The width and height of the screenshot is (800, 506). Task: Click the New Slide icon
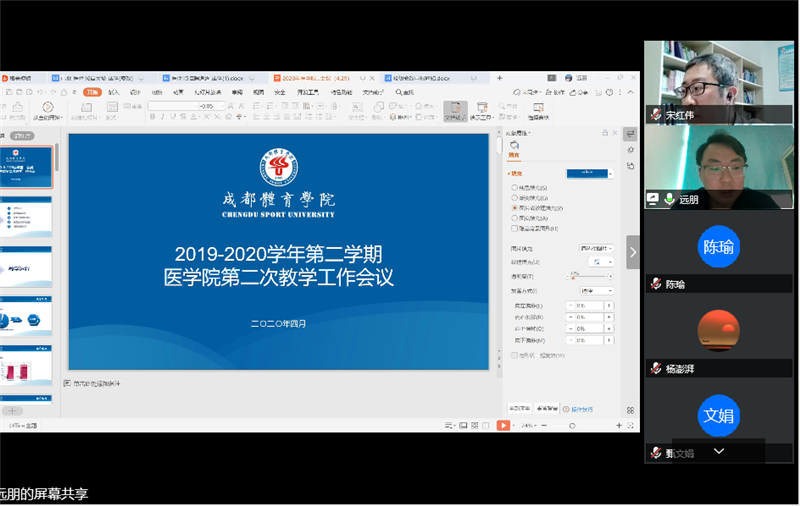tap(86, 107)
